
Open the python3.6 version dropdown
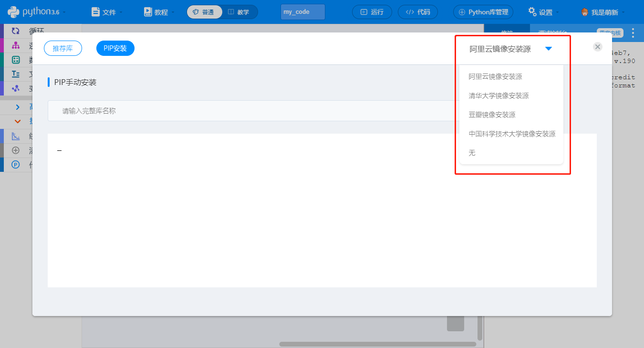tap(37, 11)
